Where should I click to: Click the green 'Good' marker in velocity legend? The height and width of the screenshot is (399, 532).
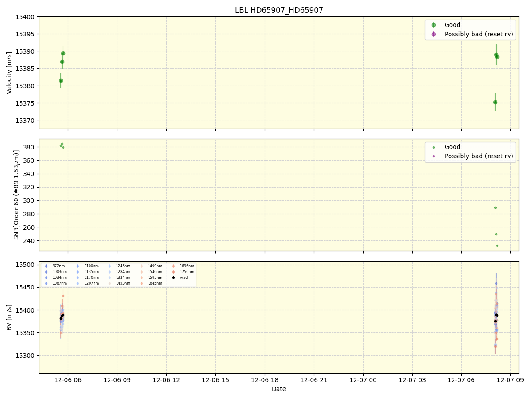[x=434, y=25]
